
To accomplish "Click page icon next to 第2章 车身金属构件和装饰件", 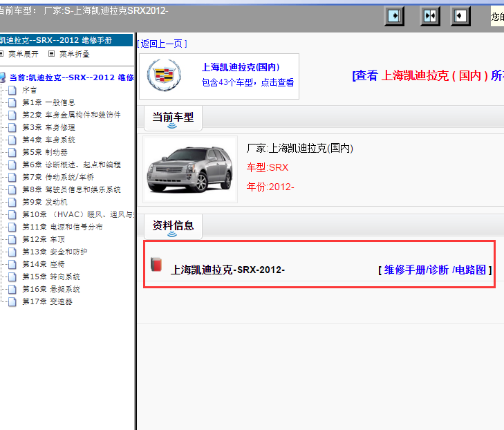I will point(12,115).
